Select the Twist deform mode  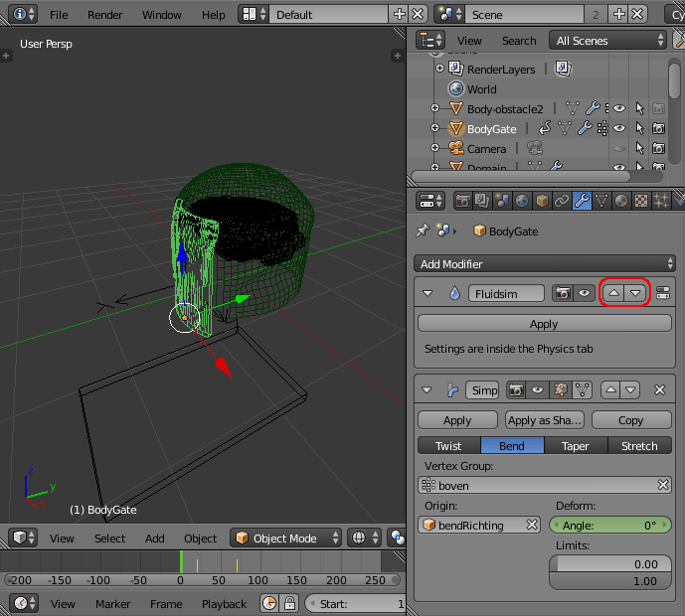tap(449, 446)
